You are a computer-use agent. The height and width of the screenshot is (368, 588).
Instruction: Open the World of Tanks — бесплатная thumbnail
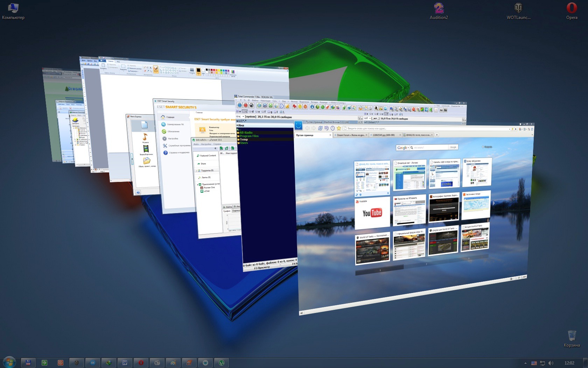pyautogui.click(x=372, y=248)
